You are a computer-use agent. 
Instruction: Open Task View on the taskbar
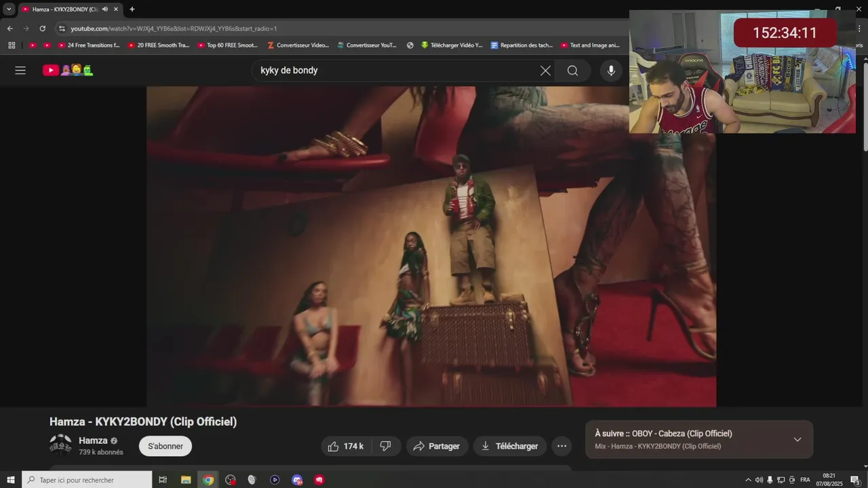click(x=163, y=480)
